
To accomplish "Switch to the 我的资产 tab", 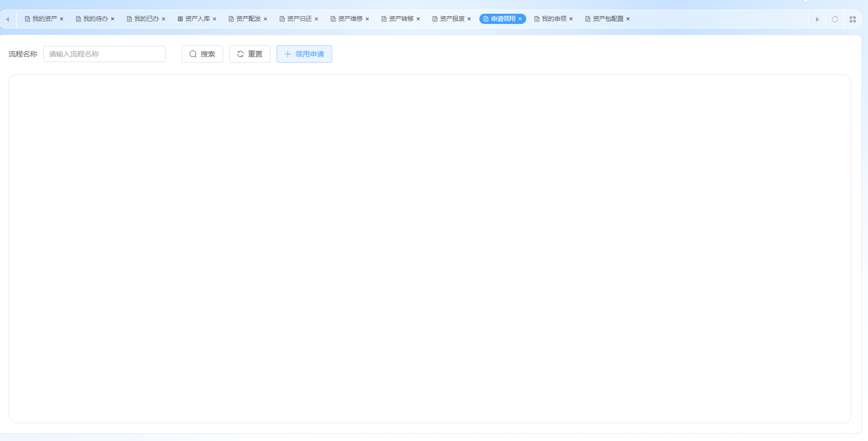I will 44,19.
